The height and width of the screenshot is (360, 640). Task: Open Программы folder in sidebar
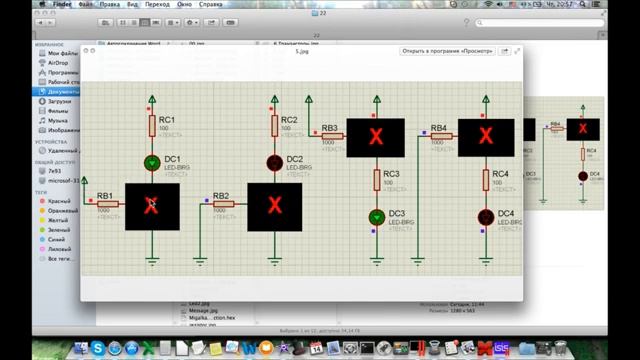pyautogui.click(x=58, y=72)
